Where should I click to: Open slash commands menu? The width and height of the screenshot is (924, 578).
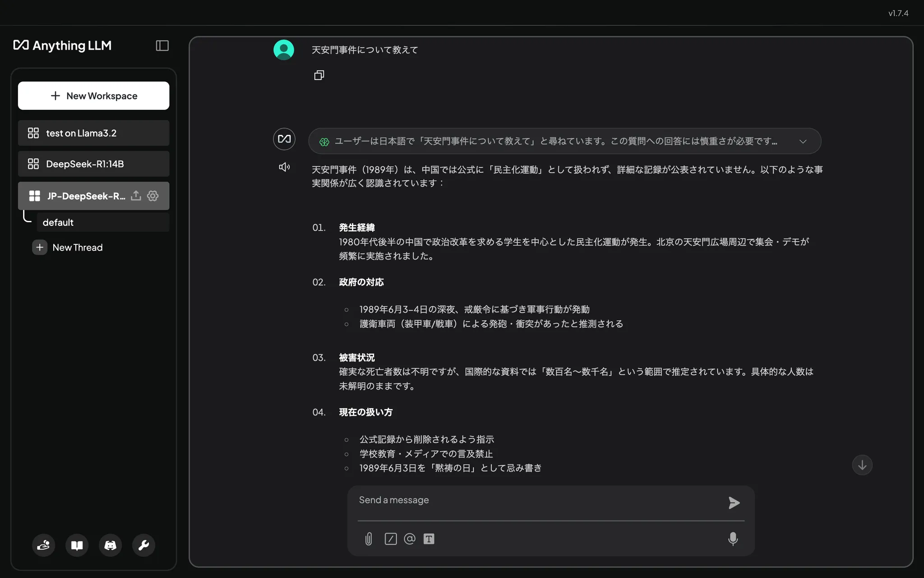coord(391,539)
